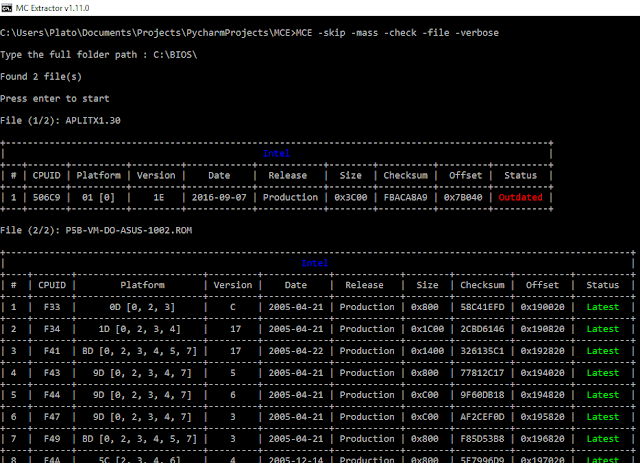The image size is (640, 463).
Task: Click offset 0x7B040
Action: [463, 198]
